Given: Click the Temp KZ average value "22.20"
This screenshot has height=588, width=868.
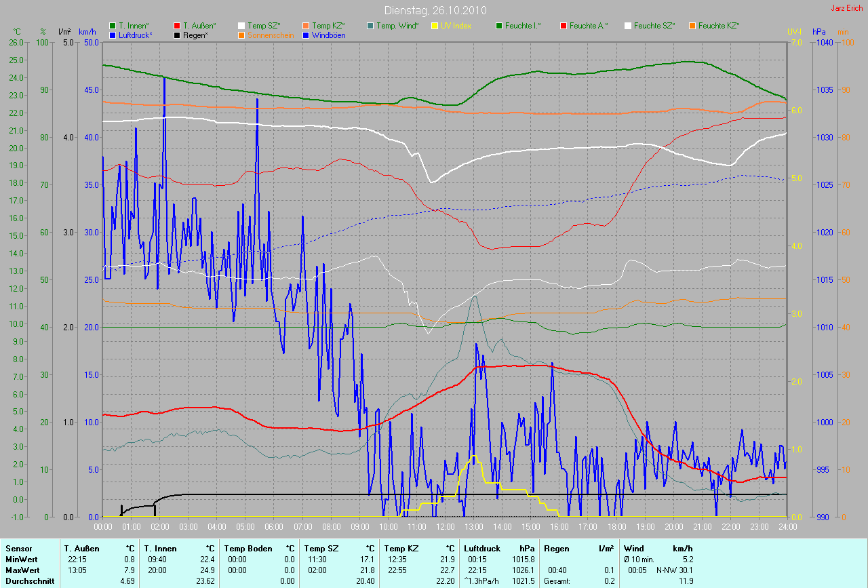Looking at the screenshot, I should coord(445,581).
